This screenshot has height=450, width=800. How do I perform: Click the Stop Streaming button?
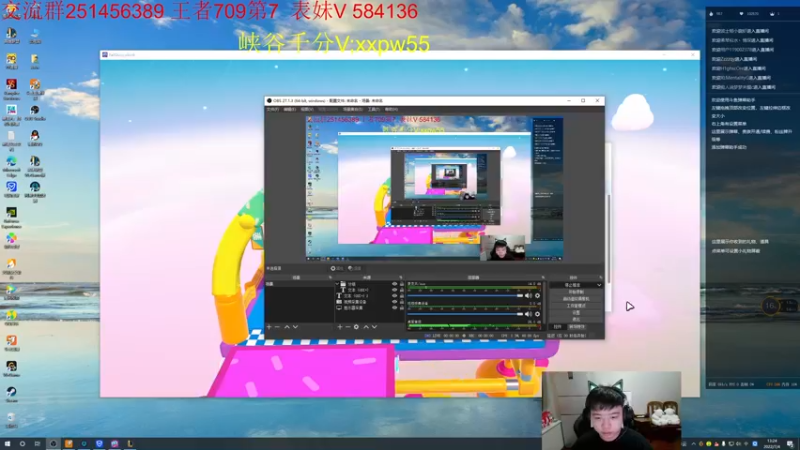click(x=572, y=285)
